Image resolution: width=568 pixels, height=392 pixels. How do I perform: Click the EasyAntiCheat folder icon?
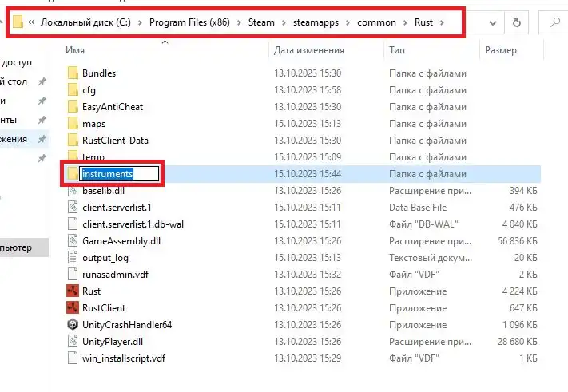[x=73, y=107]
